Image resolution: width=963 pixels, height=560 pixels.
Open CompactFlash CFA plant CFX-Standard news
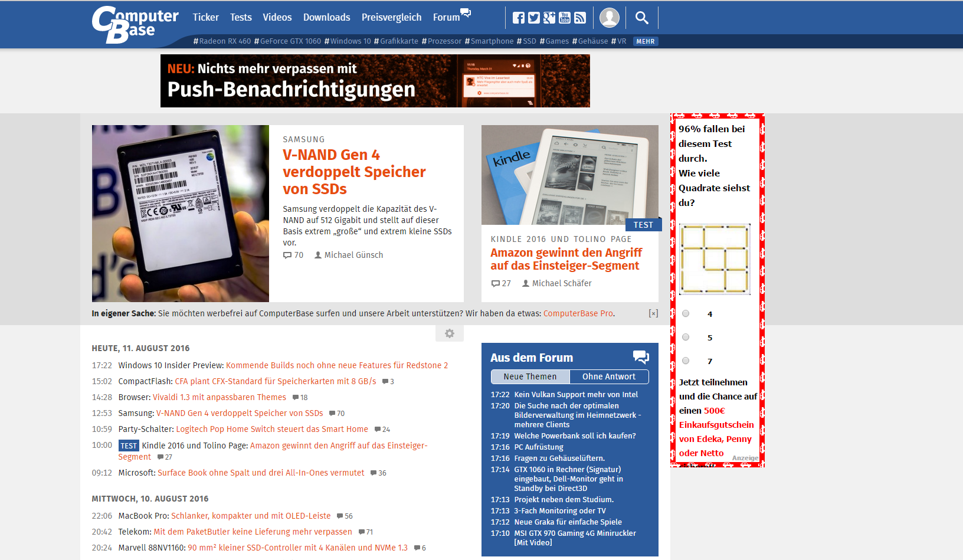pyautogui.click(x=276, y=381)
